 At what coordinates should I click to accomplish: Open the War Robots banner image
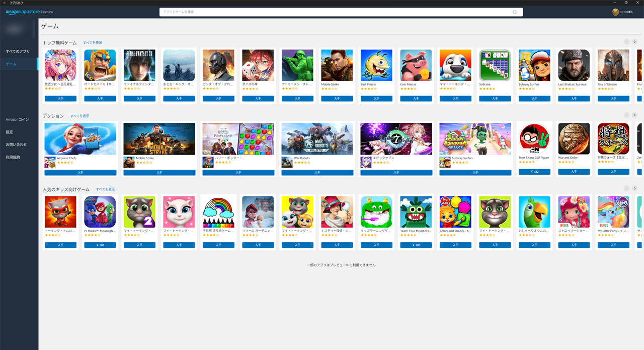pyautogui.click(x=317, y=138)
